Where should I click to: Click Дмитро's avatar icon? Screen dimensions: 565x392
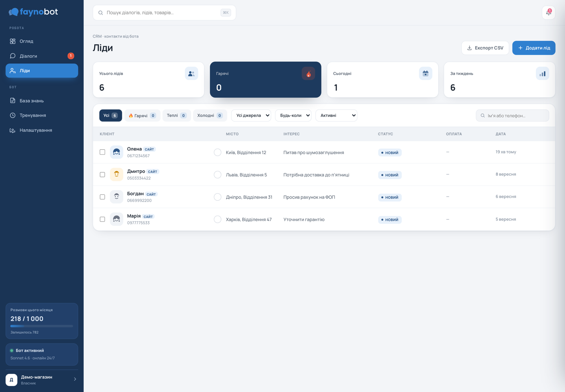(117, 174)
